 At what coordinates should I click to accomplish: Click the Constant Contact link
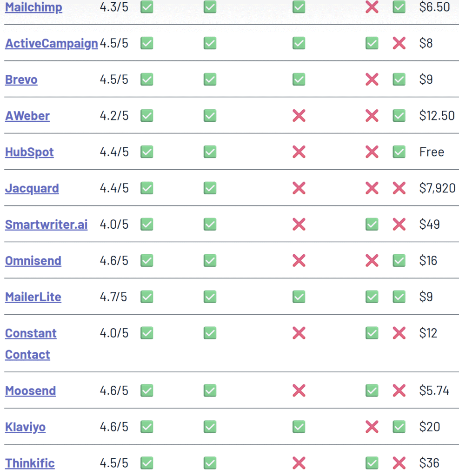[x=31, y=344]
